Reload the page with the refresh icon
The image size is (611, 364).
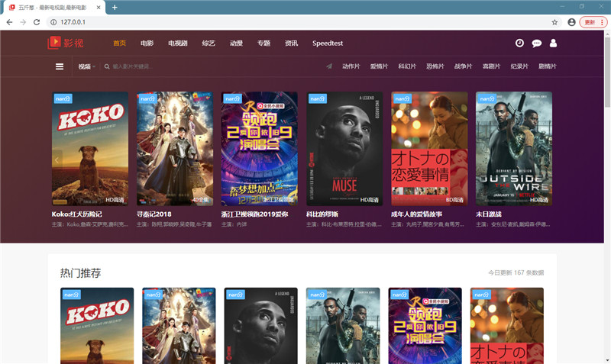(37, 22)
